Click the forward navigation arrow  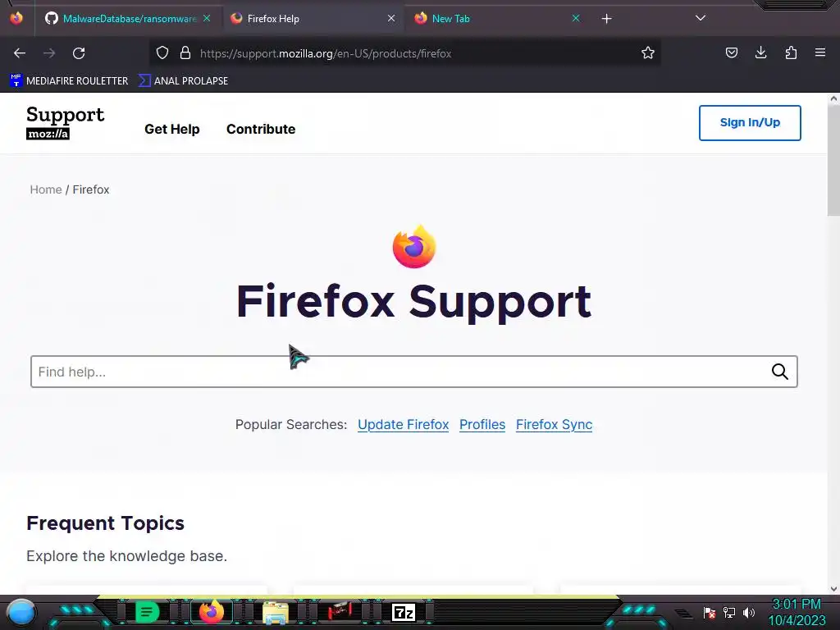[x=49, y=53]
